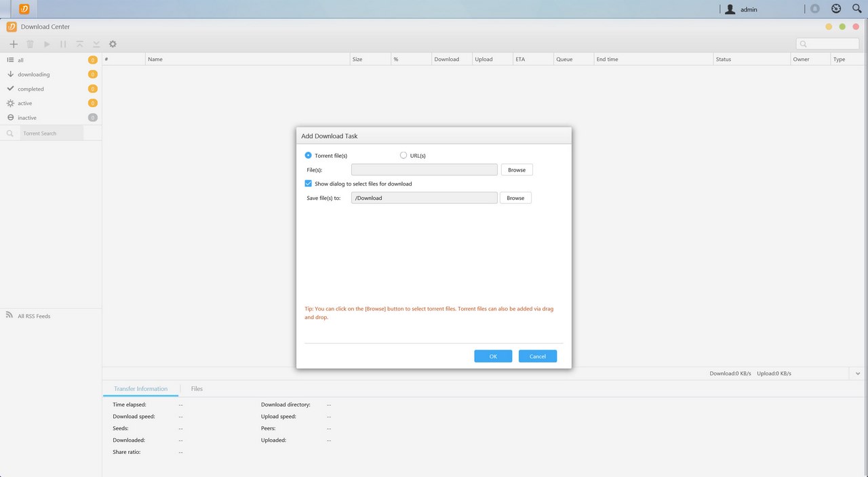Click Browse next to Save file(s) to

point(515,198)
